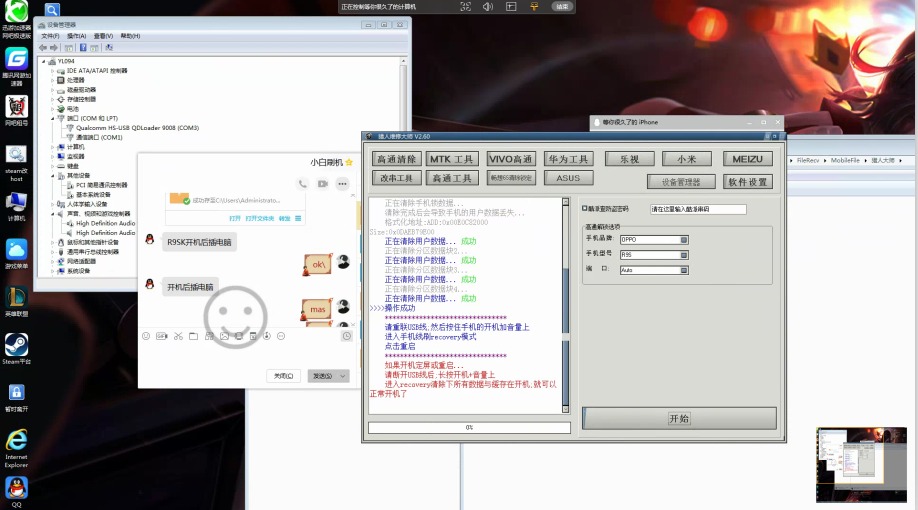The width and height of the screenshot is (918, 510).
Task: Click the magnifier search icon at top left
Action: (x=52, y=10)
